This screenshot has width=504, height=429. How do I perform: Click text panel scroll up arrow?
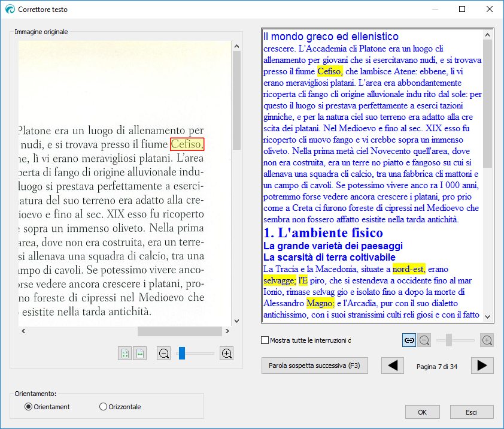[488, 35]
